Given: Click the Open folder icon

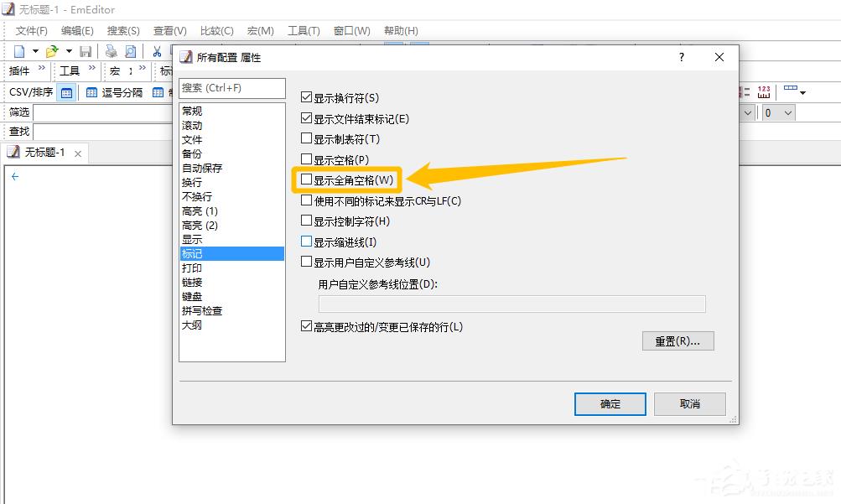Looking at the screenshot, I should [52, 51].
